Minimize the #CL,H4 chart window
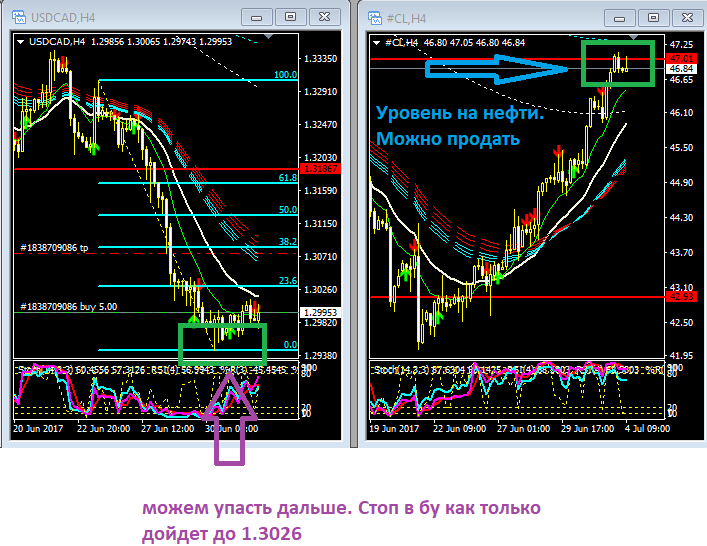 (620, 18)
